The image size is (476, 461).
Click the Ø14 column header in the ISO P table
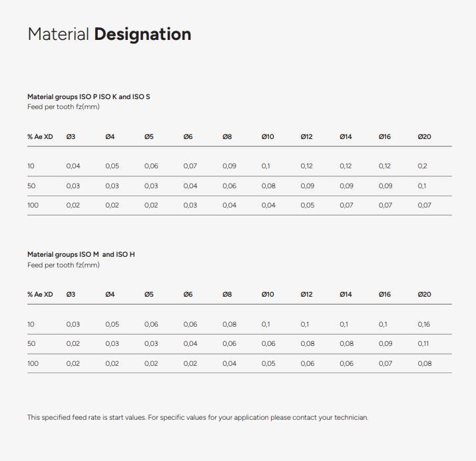346,137
